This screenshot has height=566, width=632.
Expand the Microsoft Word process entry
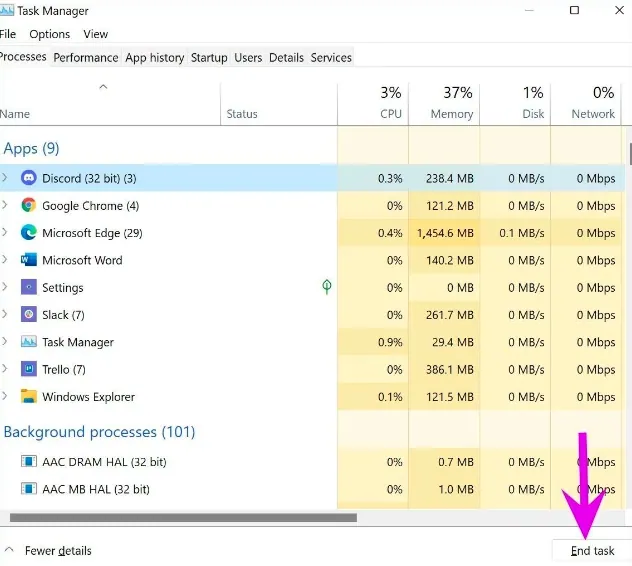4,260
